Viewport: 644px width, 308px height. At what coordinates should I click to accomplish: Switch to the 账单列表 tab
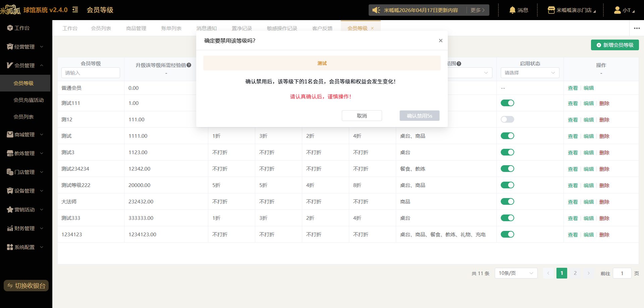(x=171, y=28)
